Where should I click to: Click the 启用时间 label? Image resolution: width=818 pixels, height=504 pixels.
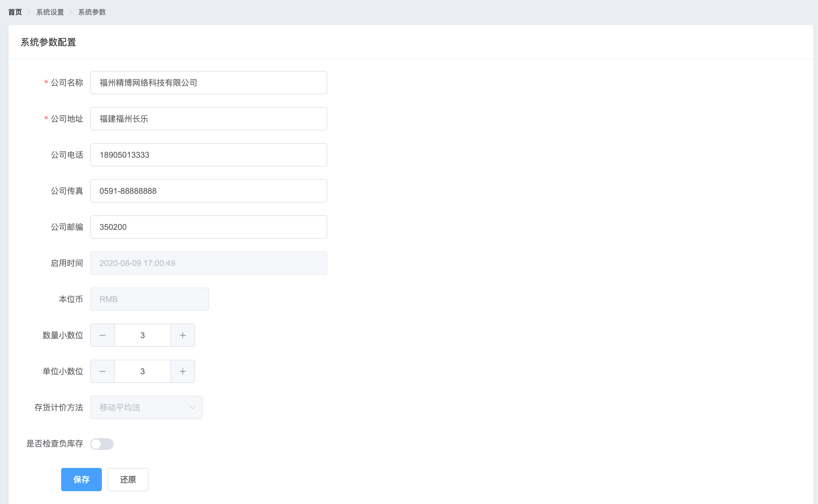[67, 263]
